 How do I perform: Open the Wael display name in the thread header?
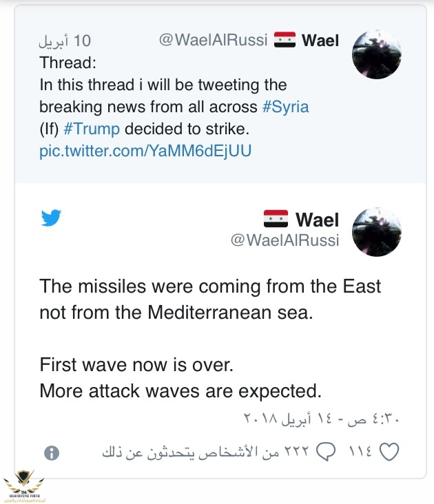[320, 40]
